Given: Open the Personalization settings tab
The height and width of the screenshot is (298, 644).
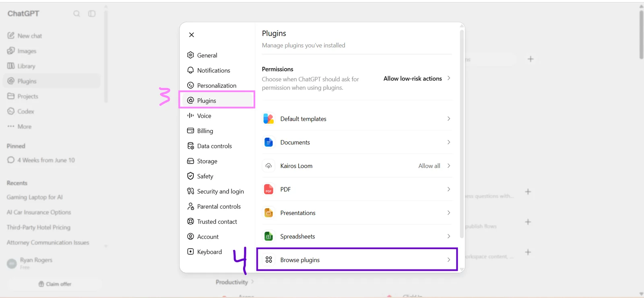Looking at the screenshot, I should pyautogui.click(x=217, y=85).
